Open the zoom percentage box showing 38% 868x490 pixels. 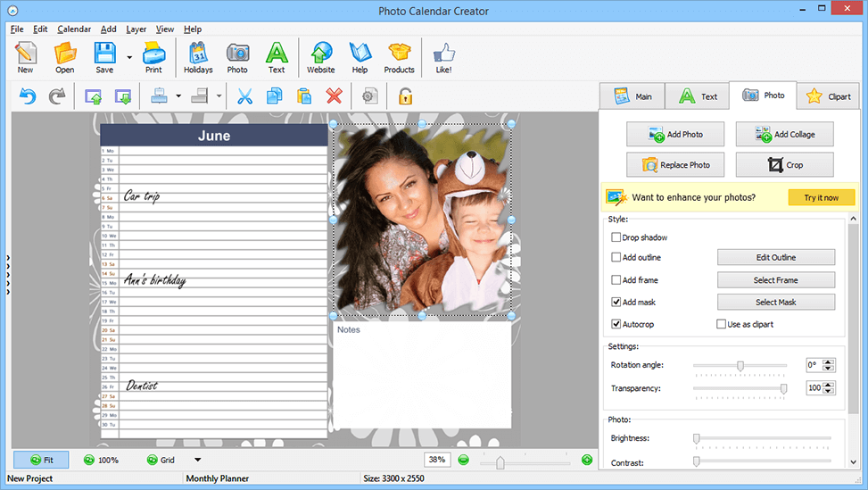437,460
